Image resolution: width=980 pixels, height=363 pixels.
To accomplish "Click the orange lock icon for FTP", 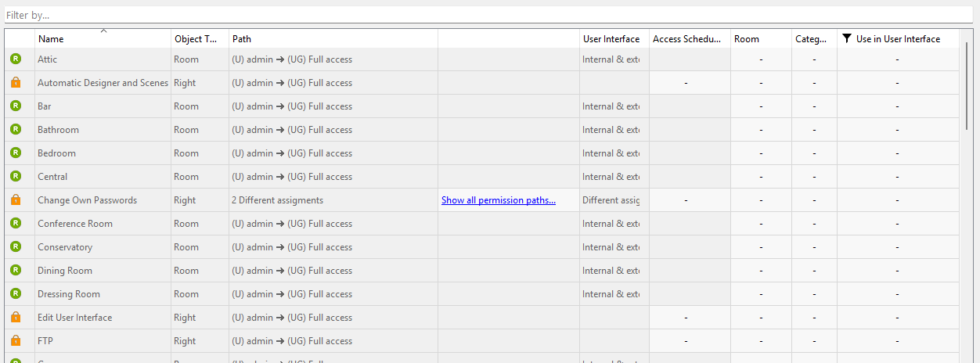I will [16, 341].
